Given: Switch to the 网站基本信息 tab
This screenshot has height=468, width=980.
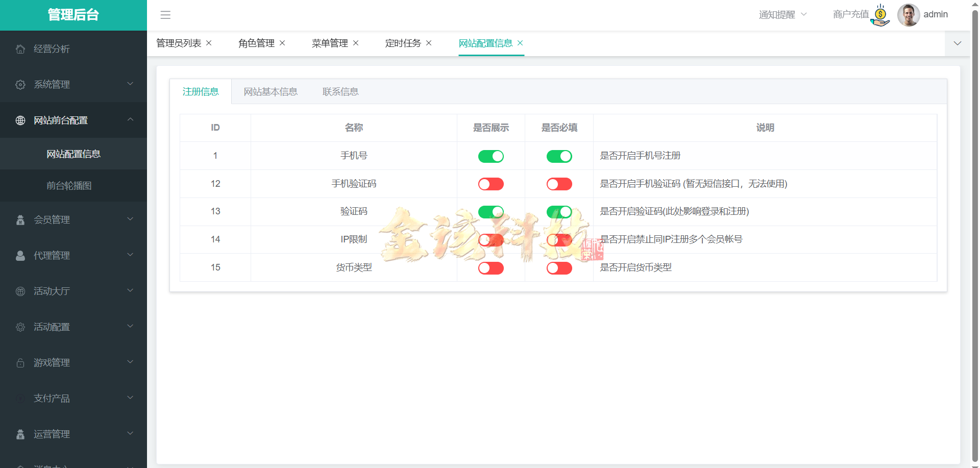Looking at the screenshot, I should [x=271, y=91].
